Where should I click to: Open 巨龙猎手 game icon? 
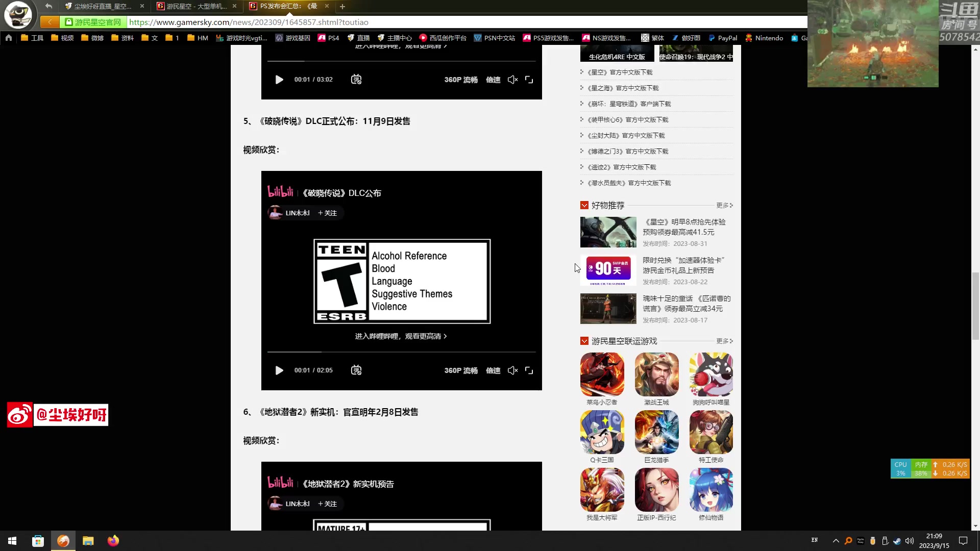pos(657,432)
